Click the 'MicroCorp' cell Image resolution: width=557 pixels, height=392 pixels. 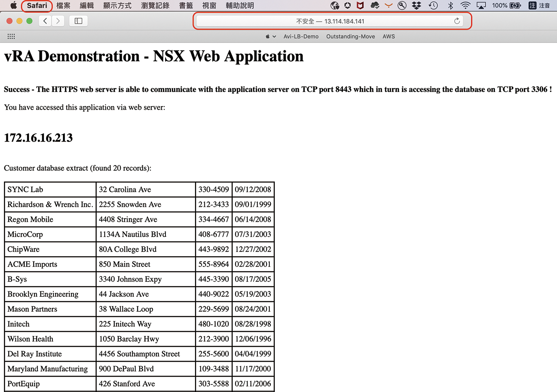tap(50, 234)
